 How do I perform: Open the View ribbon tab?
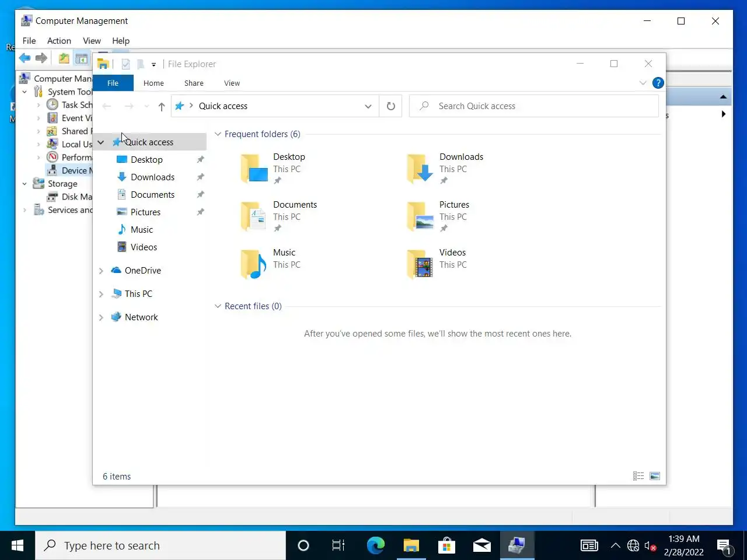(232, 83)
